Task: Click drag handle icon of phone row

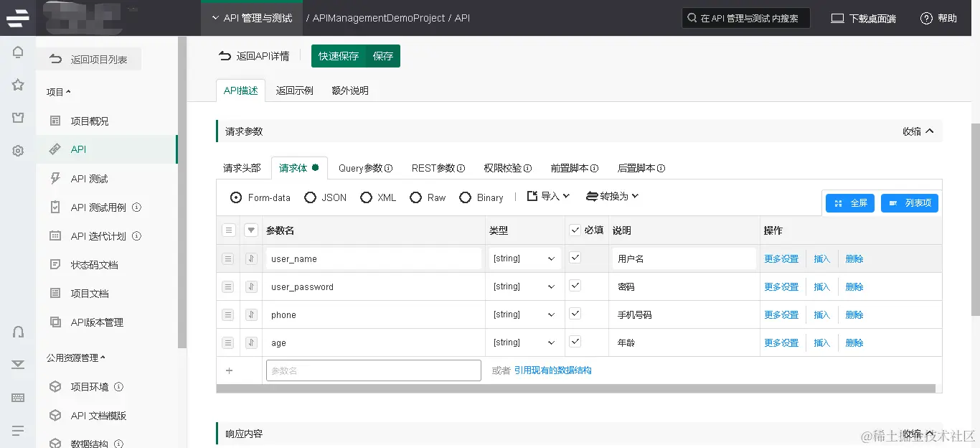Action: pos(228,314)
